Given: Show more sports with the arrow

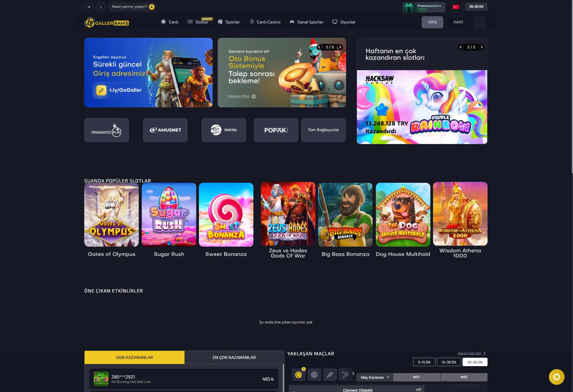Looking at the screenshot, I should (x=353, y=373).
